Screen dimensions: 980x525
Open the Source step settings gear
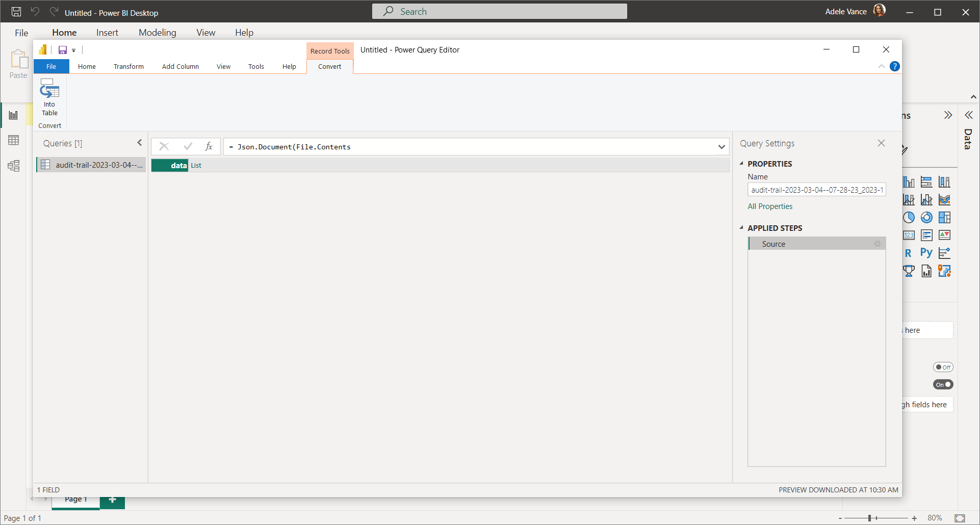pos(877,244)
